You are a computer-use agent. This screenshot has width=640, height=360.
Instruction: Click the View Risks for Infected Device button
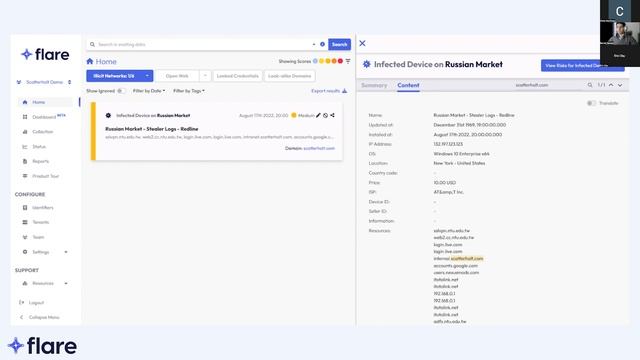tap(582, 65)
